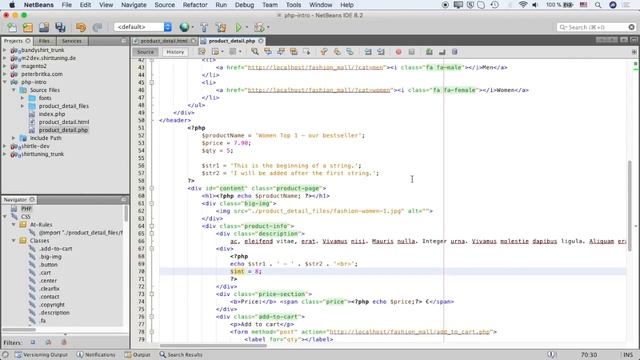This screenshot has width=640, height=360.
Task: Click the New Project toolbar icon
Action: (28, 27)
